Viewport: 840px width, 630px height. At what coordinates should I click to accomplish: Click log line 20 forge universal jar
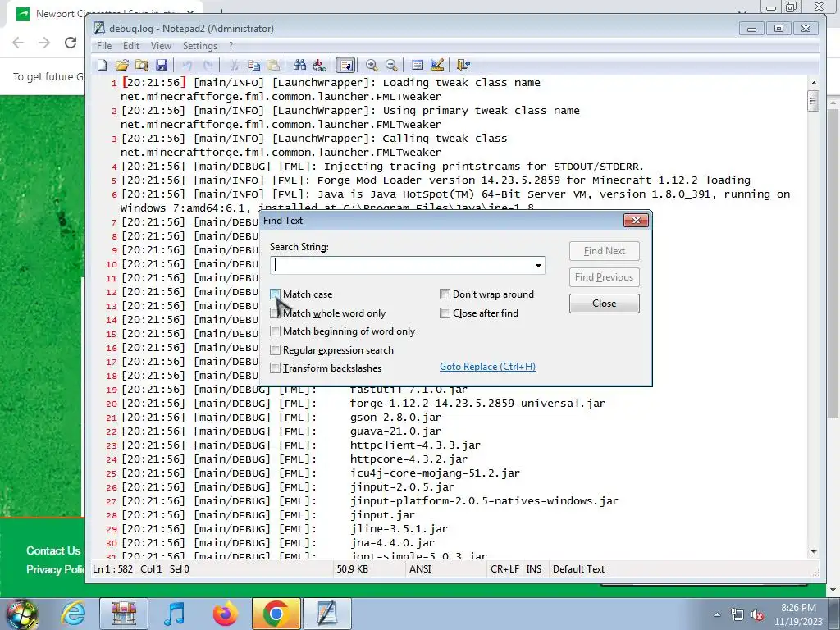363,404
